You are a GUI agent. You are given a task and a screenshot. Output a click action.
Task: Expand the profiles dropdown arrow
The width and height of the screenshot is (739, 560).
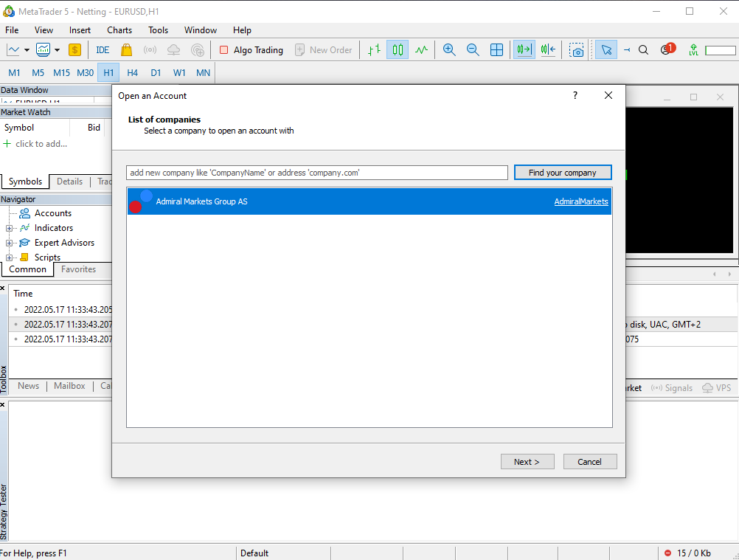57,50
